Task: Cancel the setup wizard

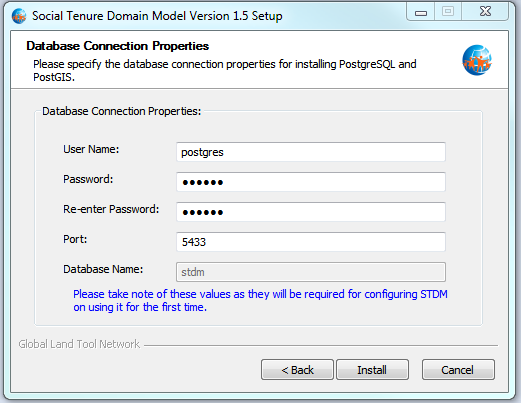Action: (x=458, y=370)
